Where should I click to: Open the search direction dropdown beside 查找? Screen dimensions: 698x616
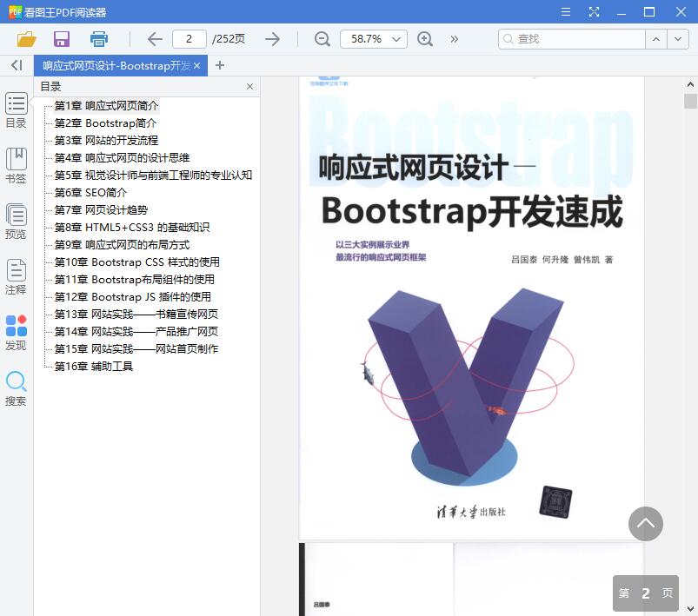(679, 39)
